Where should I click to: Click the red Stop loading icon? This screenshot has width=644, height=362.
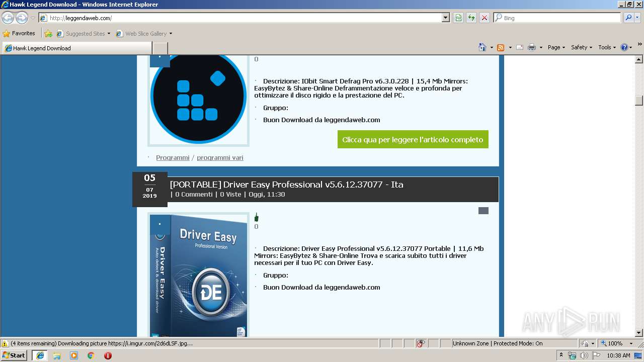click(x=485, y=18)
